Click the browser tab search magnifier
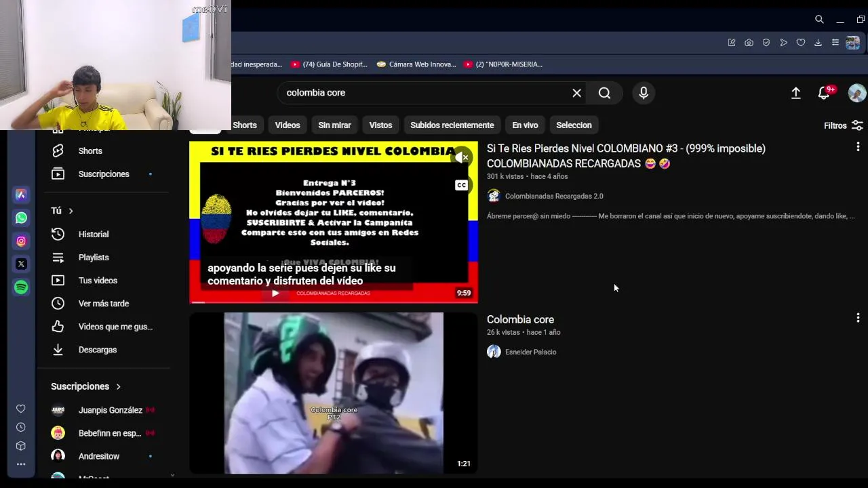 coord(819,19)
